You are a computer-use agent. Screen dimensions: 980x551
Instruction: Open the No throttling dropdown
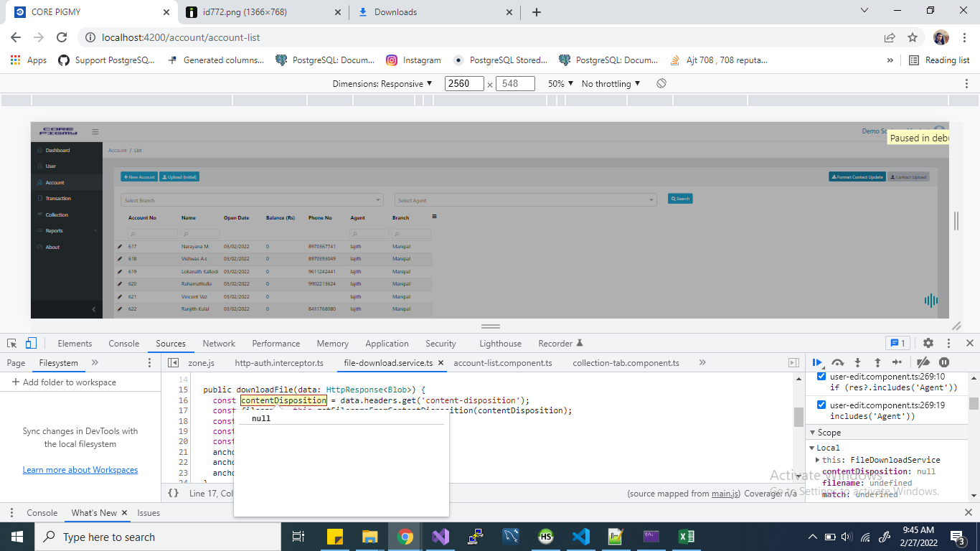point(611,83)
